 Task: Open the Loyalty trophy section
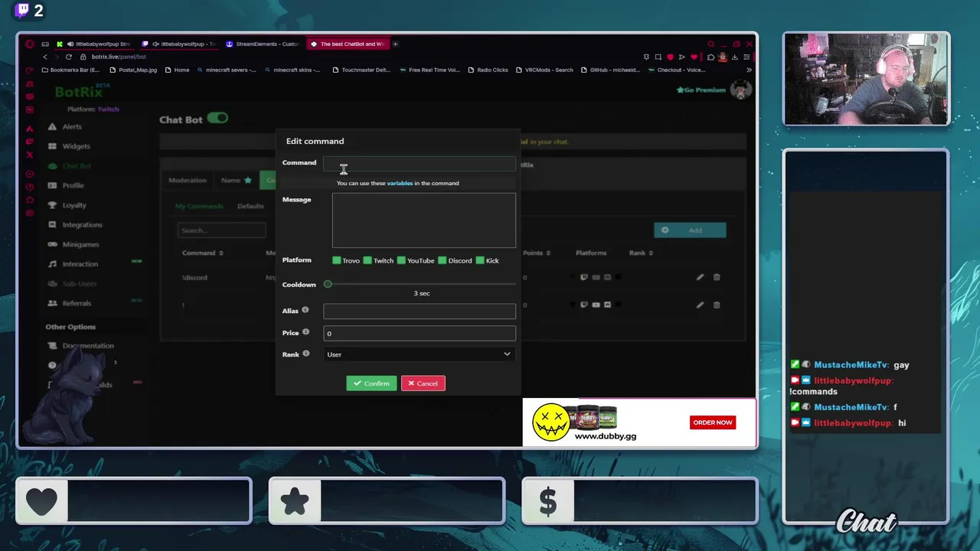(74, 205)
